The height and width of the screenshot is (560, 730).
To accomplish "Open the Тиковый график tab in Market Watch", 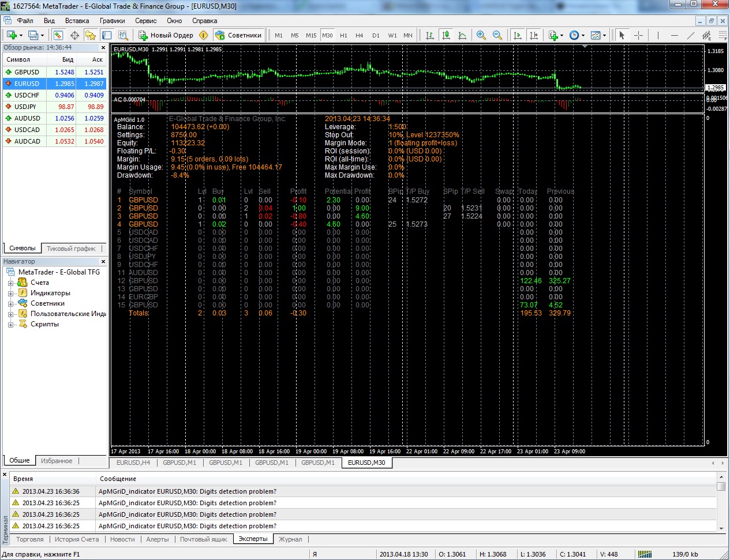I will click(x=71, y=249).
